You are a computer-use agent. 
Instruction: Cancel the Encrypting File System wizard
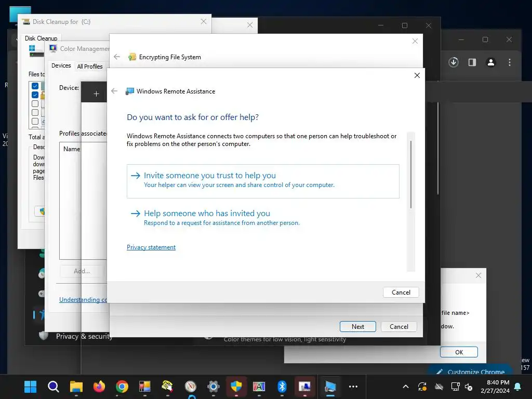pyautogui.click(x=398, y=326)
